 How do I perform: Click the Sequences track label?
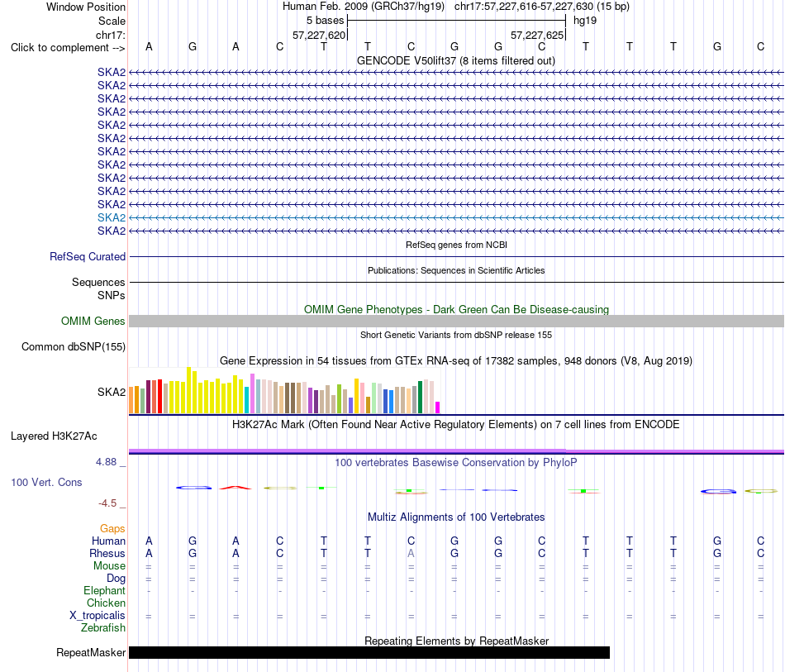click(98, 282)
